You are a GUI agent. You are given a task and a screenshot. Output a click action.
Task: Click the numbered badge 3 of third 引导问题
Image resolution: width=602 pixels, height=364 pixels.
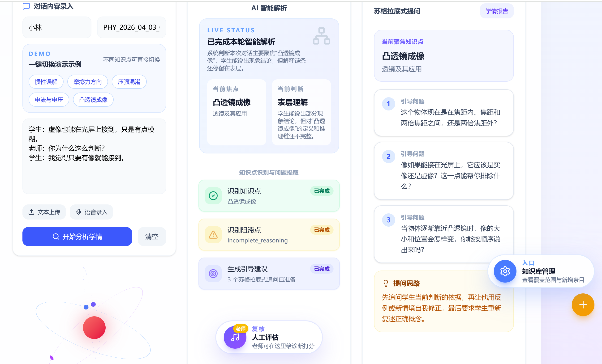point(388,220)
